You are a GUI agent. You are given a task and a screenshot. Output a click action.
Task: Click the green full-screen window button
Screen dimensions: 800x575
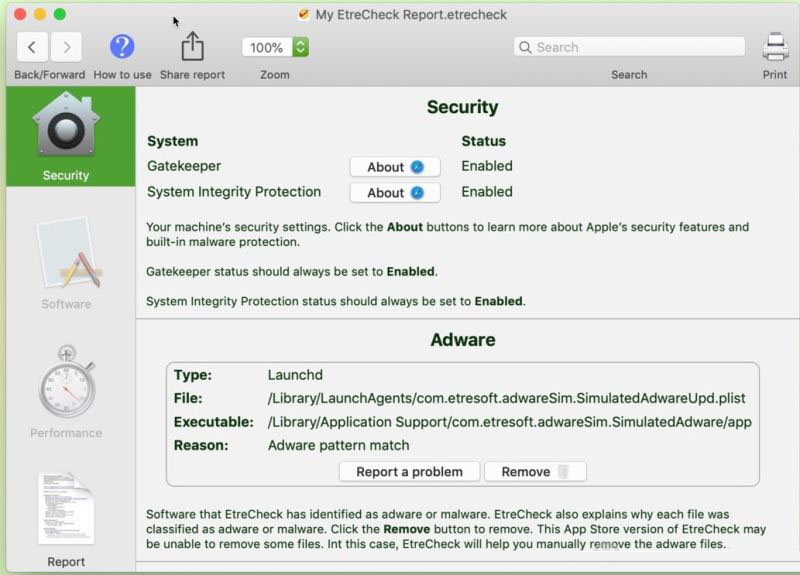coord(60,14)
